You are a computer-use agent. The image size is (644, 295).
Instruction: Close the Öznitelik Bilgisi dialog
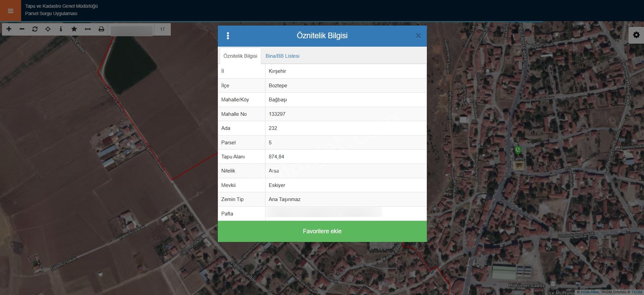pyautogui.click(x=418, y=36)
